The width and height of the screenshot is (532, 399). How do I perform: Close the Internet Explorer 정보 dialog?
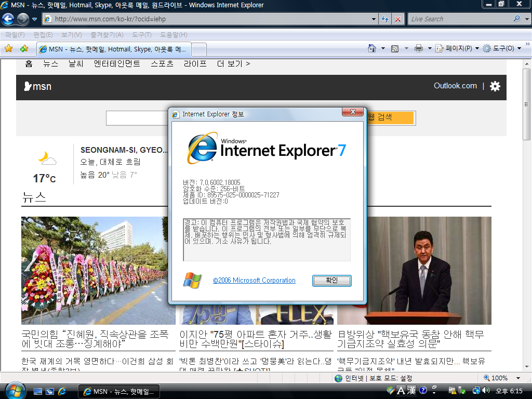(x=353, y=112)
